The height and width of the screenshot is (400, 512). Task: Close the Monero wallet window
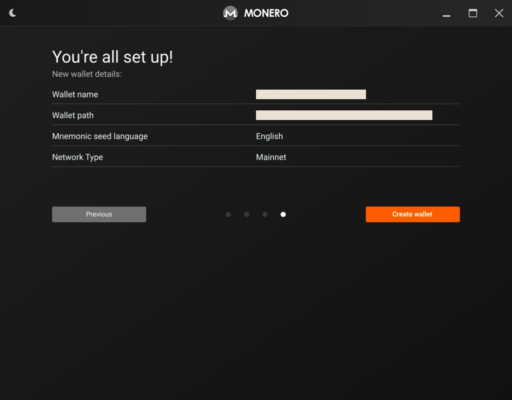click(499, 13)
